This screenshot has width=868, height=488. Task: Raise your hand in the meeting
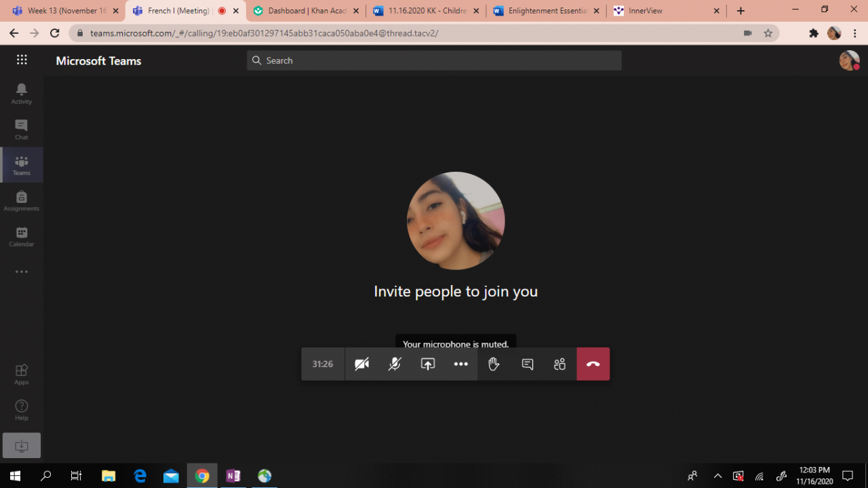pyautogui.click(x=494, y=364)
